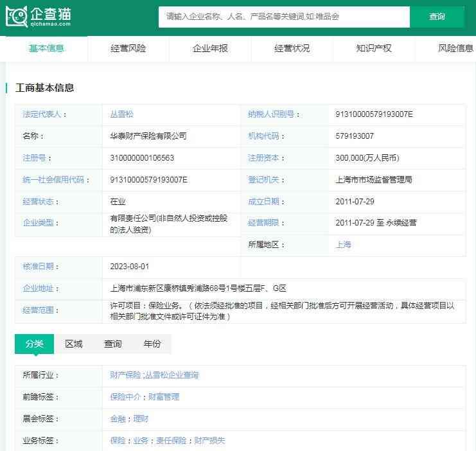Screen dimensions: 476x451
Task: Click the 财产保险 industry link
Action: coord(126,375)
